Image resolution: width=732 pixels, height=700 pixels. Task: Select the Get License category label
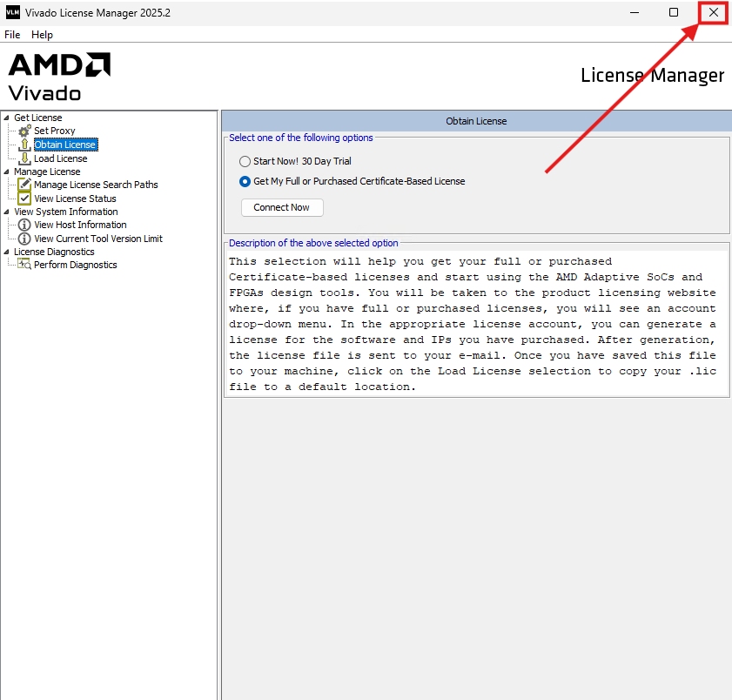[37, 118]
